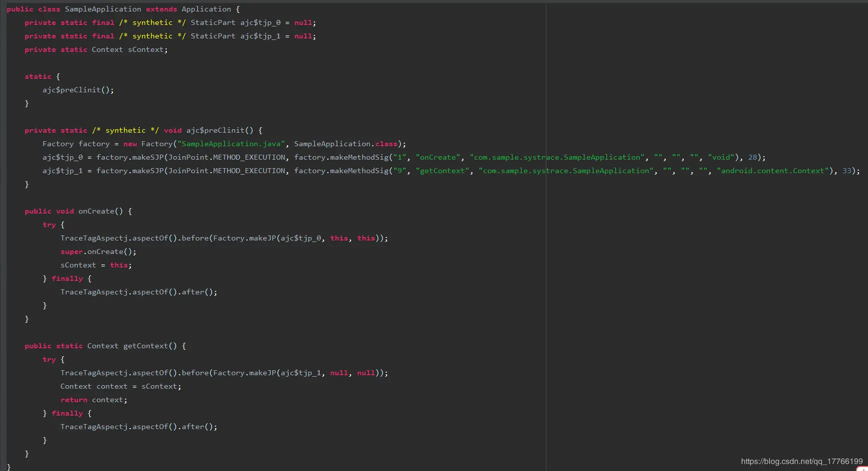Click 'Factory.makeJP' on the line passing 'null, null'
Viewport: 868px width, 471px height.
[x=245, y=373]
